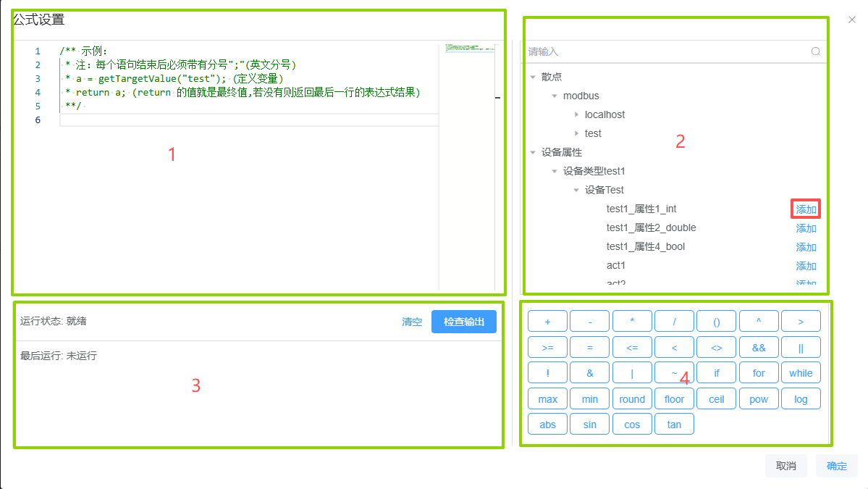Close the formula settings dialog

[852, 20]
